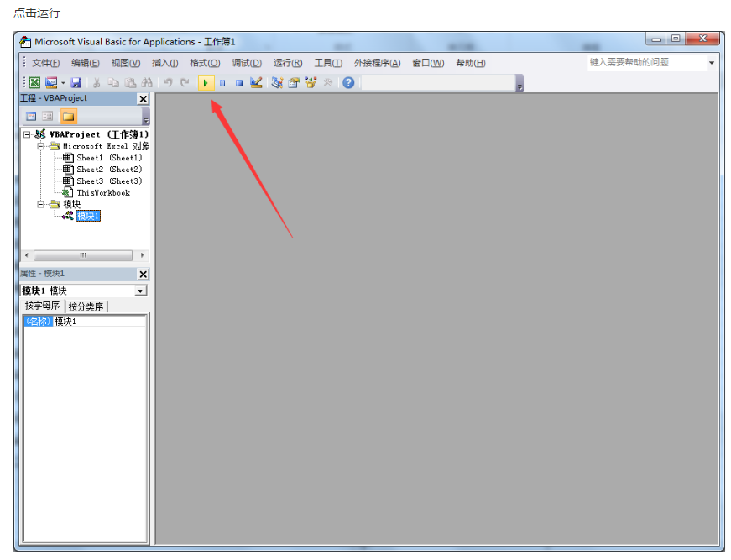Open the 视图(V) menu

point(126,63)
